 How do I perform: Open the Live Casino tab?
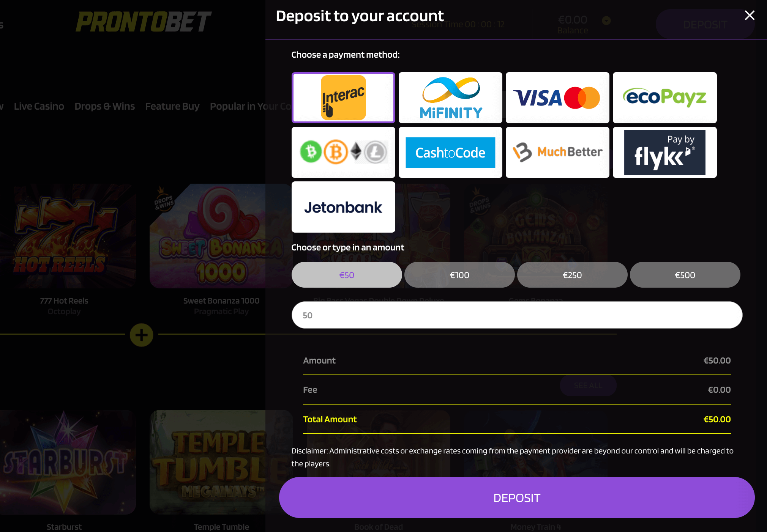click(x=39, y=106)
